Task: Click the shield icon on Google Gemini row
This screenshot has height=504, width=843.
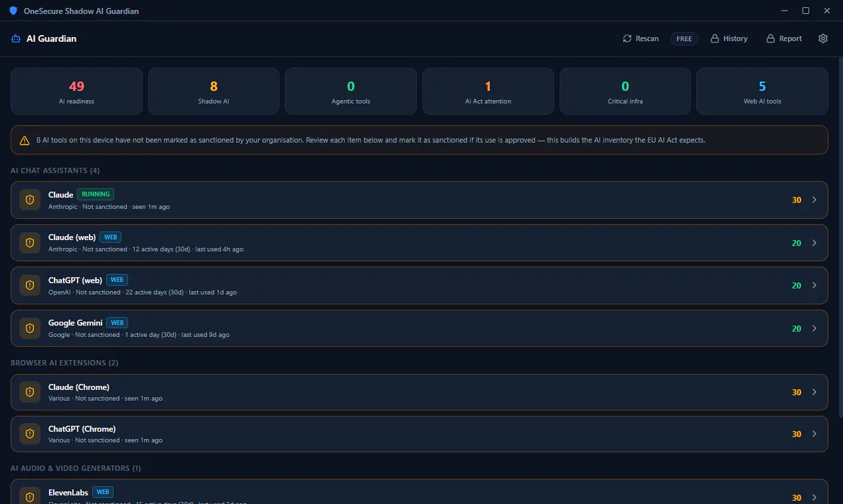Action: click(x=30, y=328)
